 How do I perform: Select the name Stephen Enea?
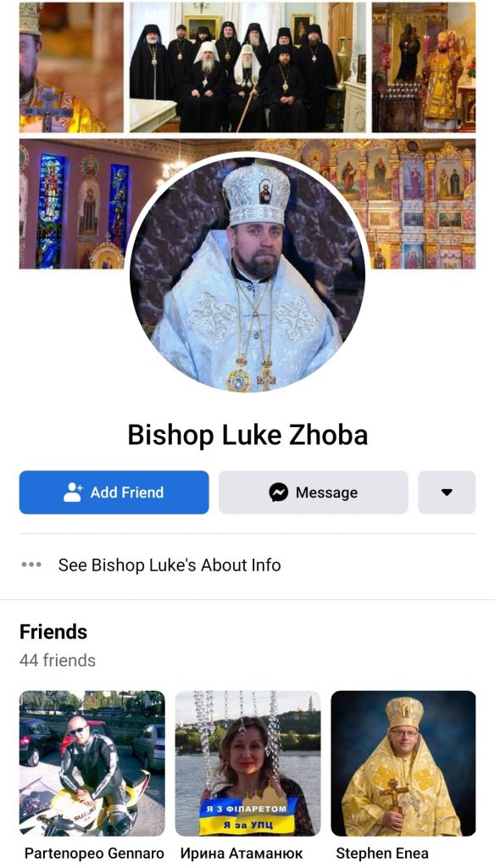tap(382, 853)
